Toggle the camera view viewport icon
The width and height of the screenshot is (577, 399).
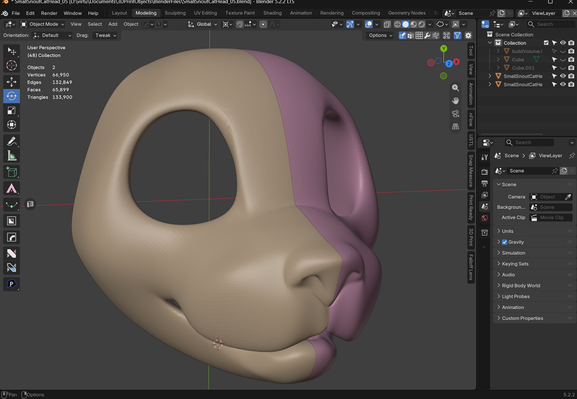pyautogui.click(x=456, y=113)
